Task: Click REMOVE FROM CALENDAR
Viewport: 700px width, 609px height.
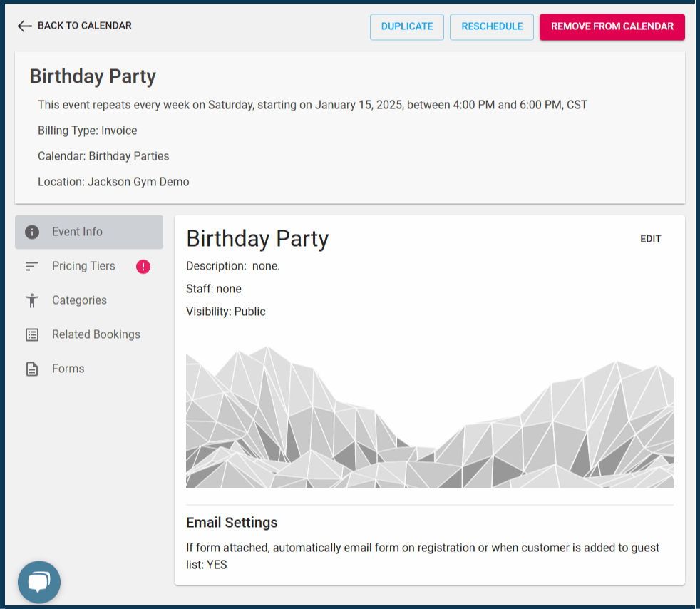Action: click(612, 26)
